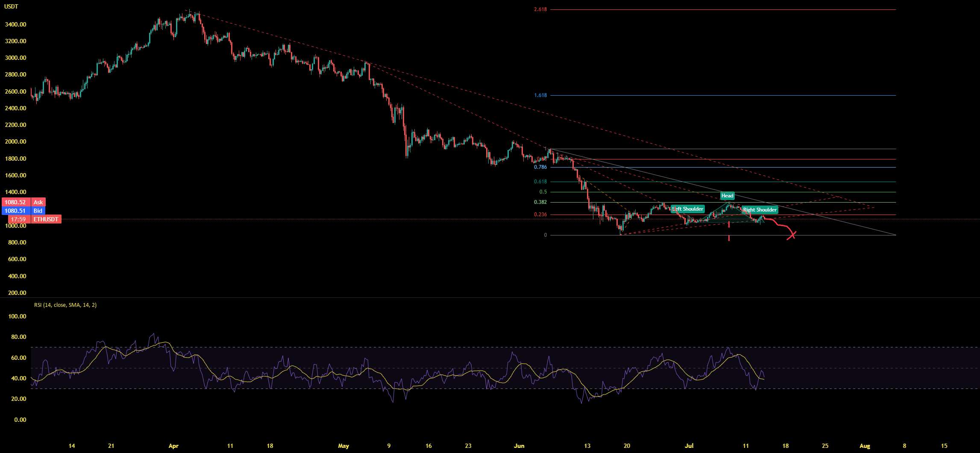Select the 0.786 Fibonacci level label
This screenshot has height=453, width=980.
(540, 167)
